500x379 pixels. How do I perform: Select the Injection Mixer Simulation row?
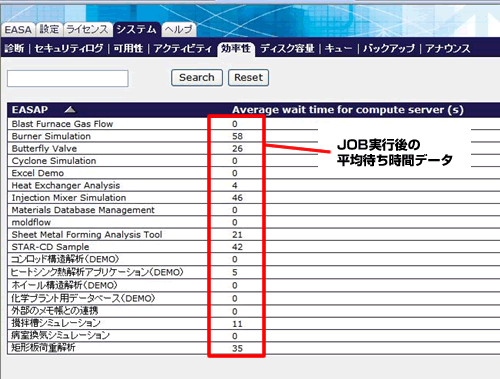tap(253, 198)
